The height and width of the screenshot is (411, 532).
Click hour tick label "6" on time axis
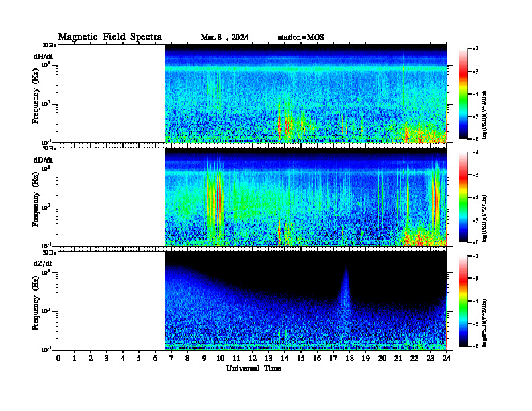click(x=155, y=359)
